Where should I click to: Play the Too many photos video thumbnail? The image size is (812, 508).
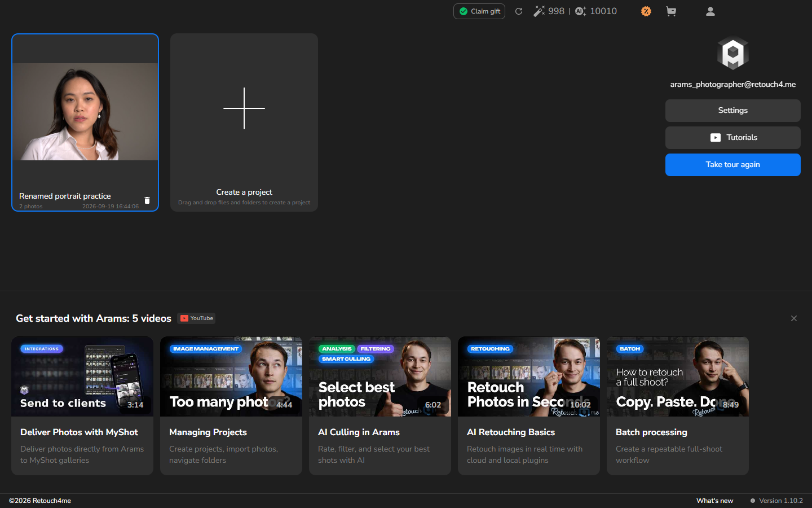(x=231, y=376)
